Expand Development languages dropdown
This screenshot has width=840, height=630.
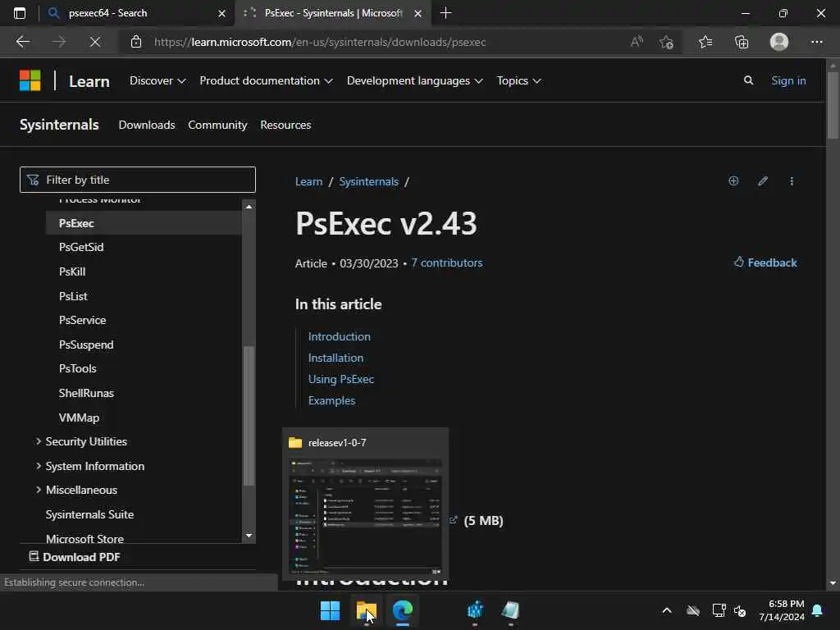tap(414, 80)
